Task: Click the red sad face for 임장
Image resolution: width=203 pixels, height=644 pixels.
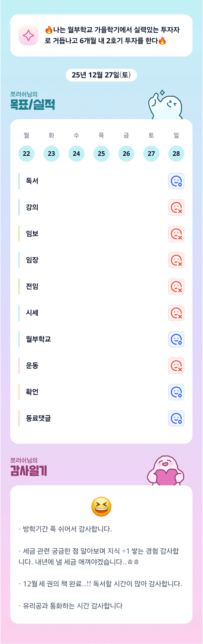Action: click(x=176, y=260)
